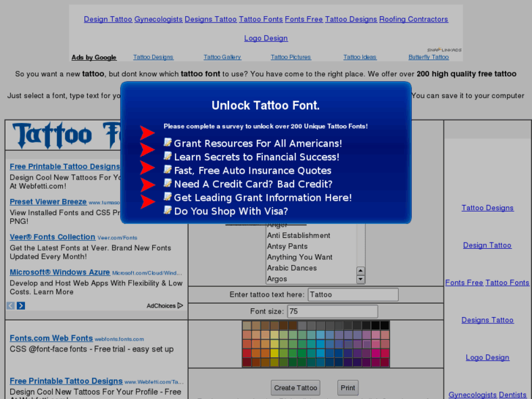Click notepad icon beside Learn Secrets to Financial Success

pyautogui.click(x=168, y=156)
